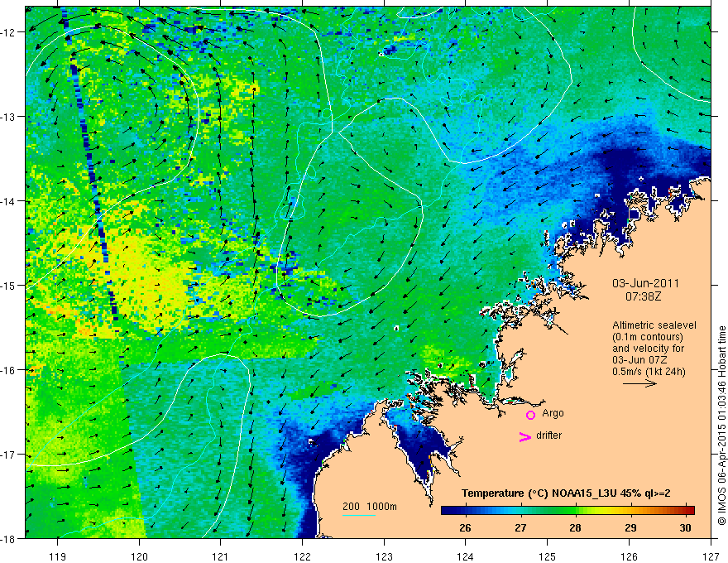Click longitude axis label 125
This screenshot has width=728, height=563.
pyautogui.click(x=548, y=556)
